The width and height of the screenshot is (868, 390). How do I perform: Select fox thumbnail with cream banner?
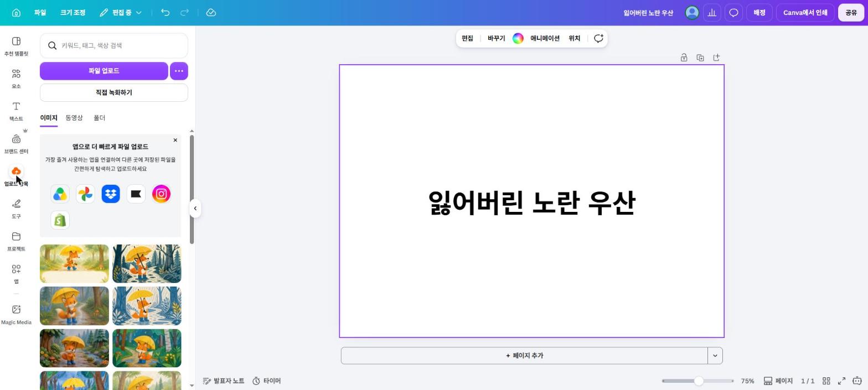pos(74,264)
